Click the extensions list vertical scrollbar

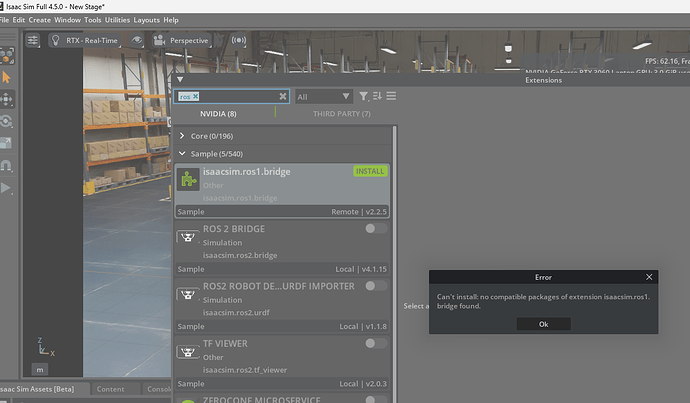pyautogui.click(x=395, y=264)
